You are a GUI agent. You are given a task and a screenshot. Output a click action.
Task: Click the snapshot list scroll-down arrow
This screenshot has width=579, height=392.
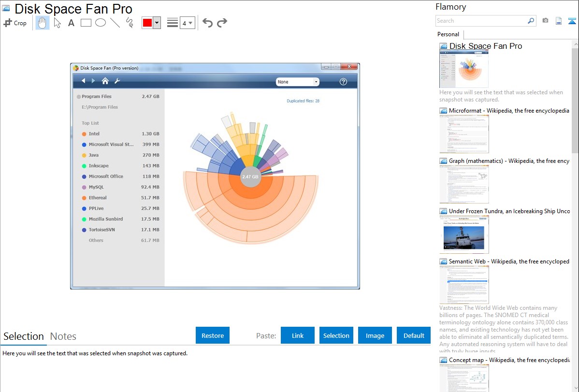(576, 388)
